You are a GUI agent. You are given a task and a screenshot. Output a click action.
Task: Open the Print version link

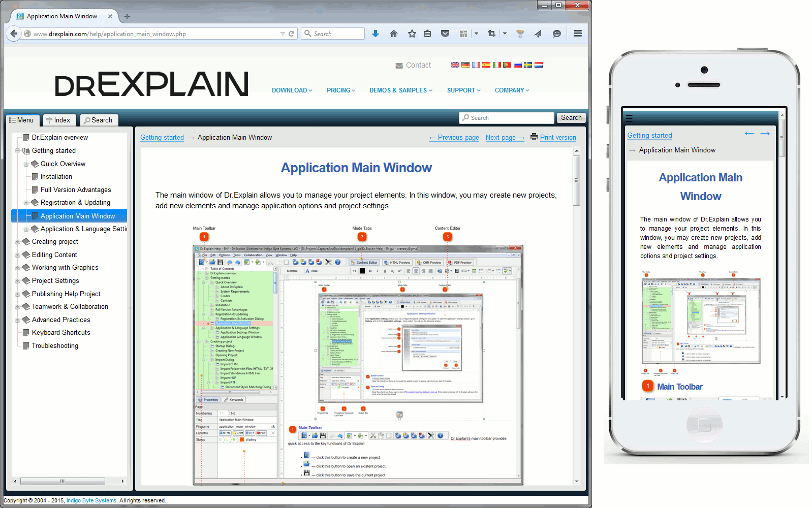[558, 138]
